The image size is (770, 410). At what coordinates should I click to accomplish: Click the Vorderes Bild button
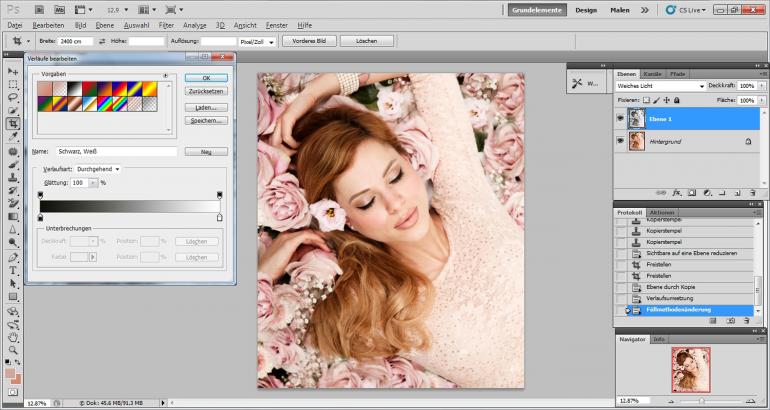(x=309, y=42)
